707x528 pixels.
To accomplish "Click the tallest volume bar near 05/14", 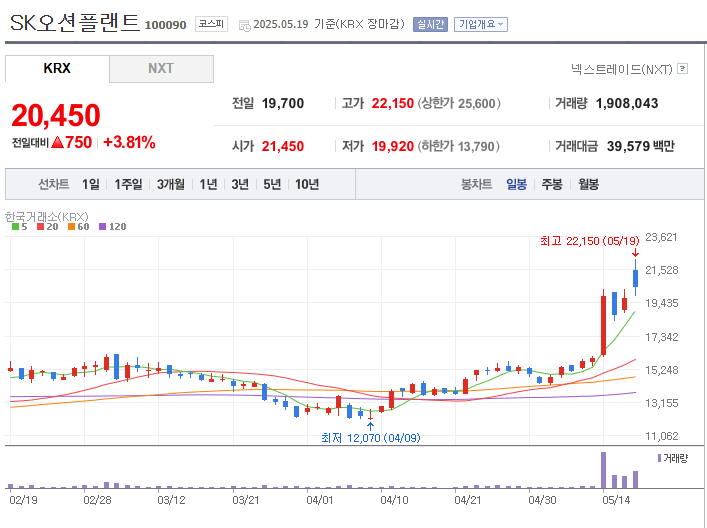I will coord(603,470).
